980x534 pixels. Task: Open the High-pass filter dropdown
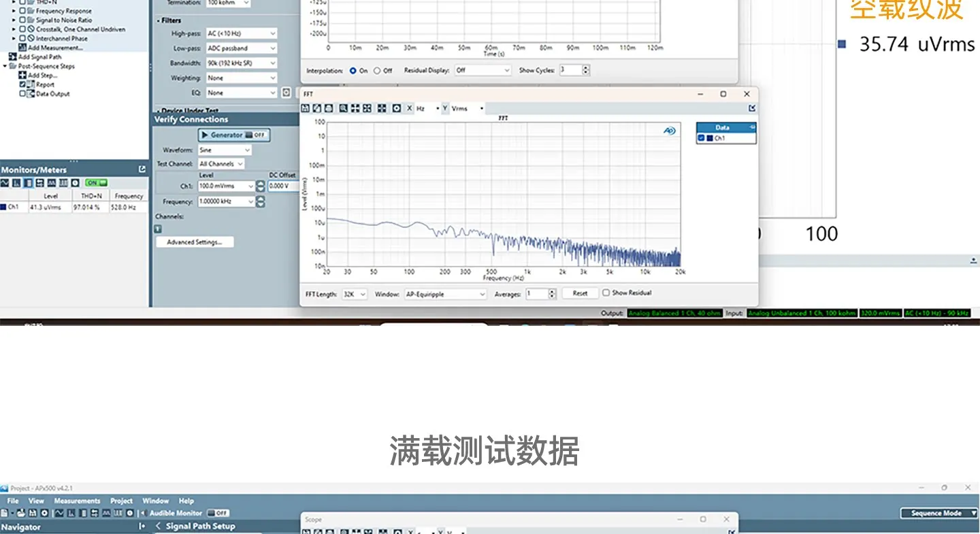click(x=242, y=33)
